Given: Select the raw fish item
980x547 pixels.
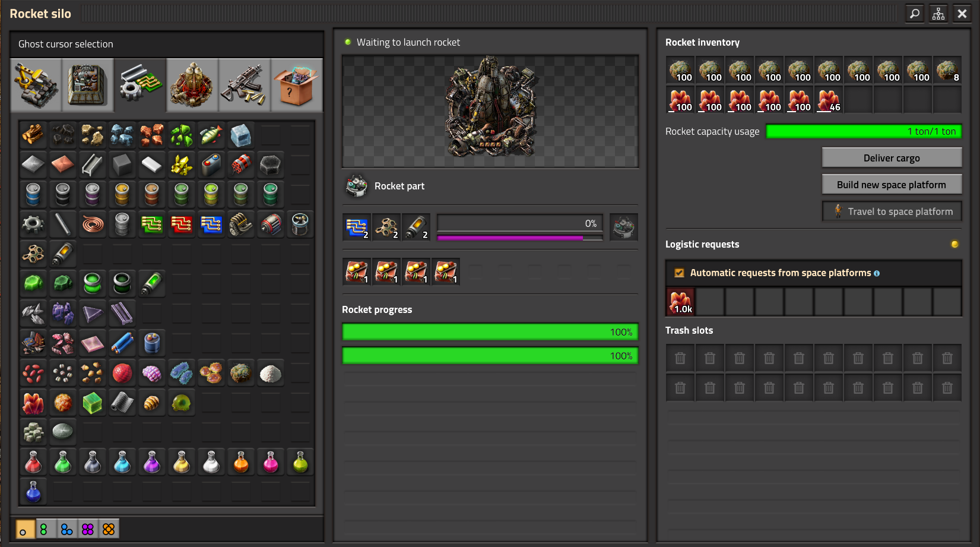Looking at the screenshot, I should tap(211, 135).
